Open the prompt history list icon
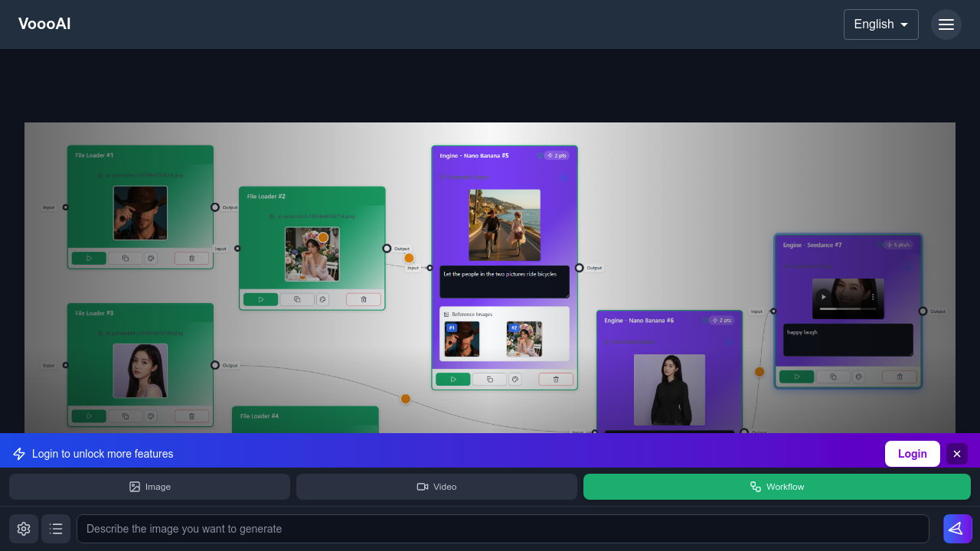980x551 pixels. click(x=56, y=529)
